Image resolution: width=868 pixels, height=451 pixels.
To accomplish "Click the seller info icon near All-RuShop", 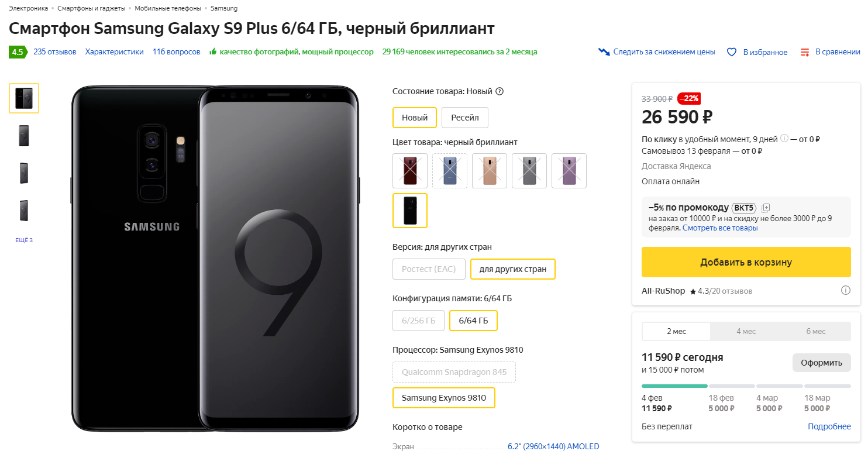I will point(845,290).
